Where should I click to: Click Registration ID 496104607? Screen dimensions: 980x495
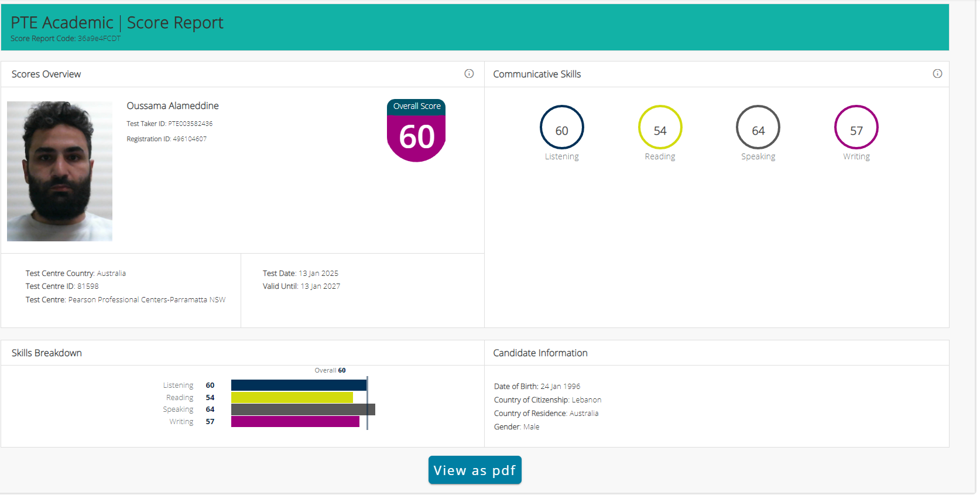click(x=167, y=139)
